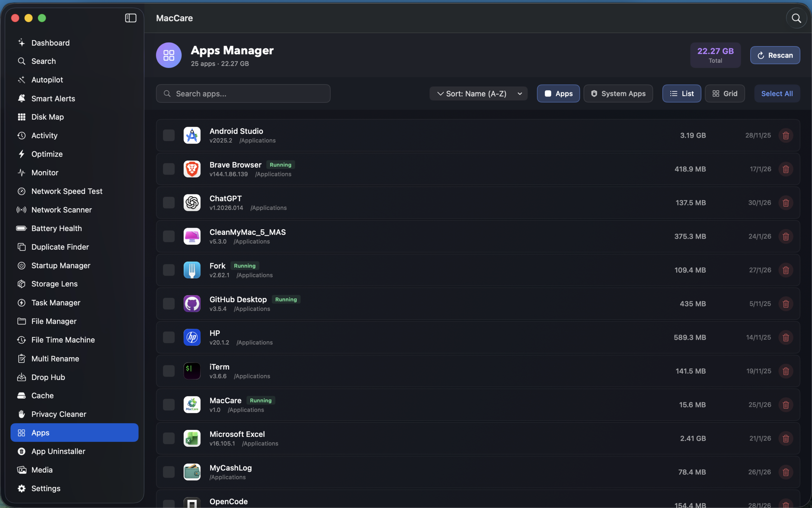Click the 22.27 GB Total badge
This screenshot has height=508, width=812.
[715, 55]
